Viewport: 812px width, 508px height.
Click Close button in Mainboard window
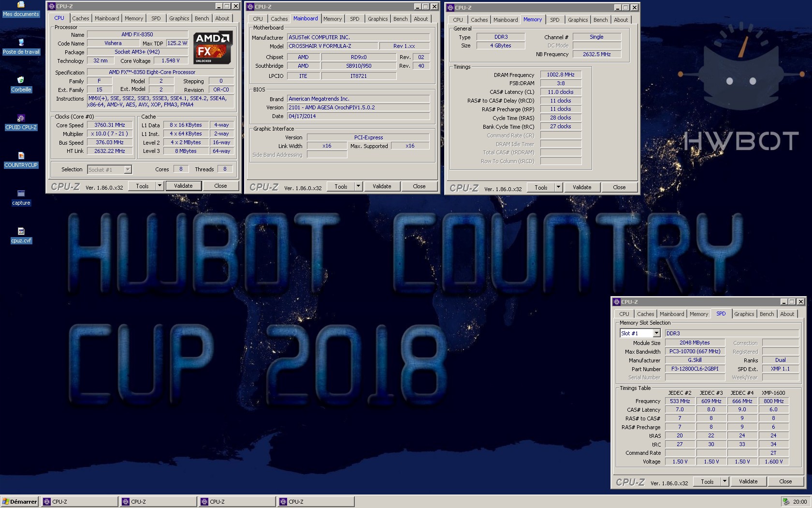coord(419,186)
